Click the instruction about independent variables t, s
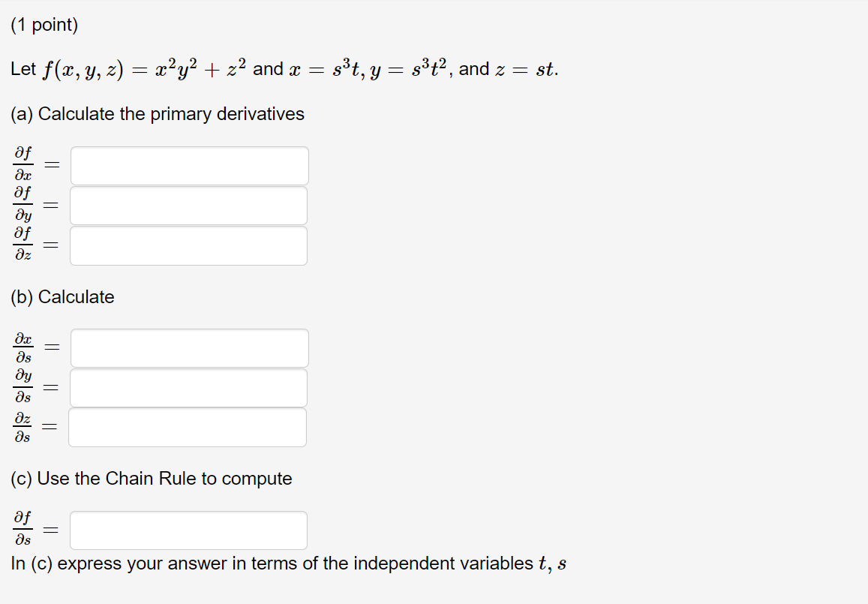Viewport: 868px width, 604px height. coord(287,563)
